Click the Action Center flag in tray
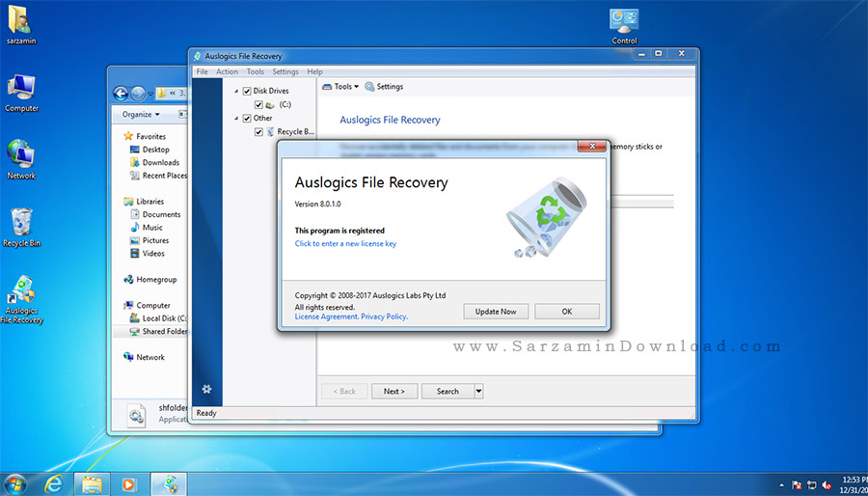 [x=798, y=484]
